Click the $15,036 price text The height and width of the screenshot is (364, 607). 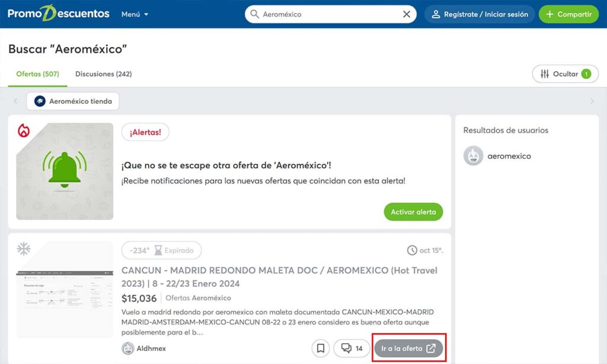139,298
